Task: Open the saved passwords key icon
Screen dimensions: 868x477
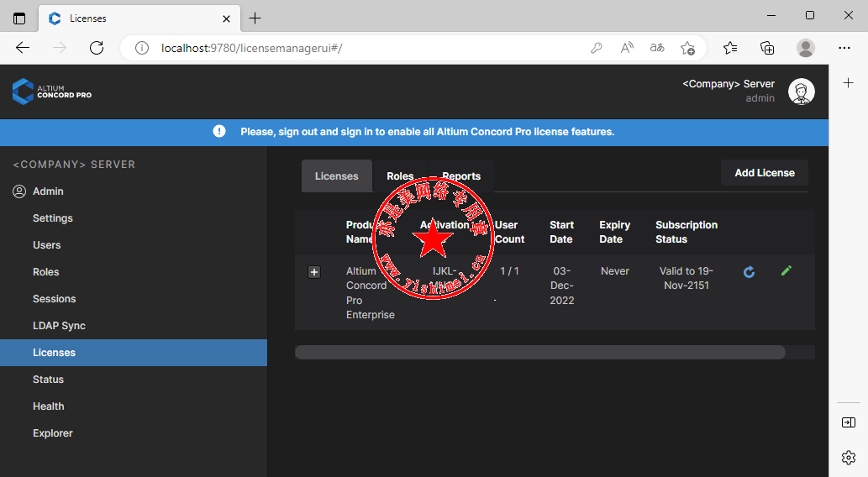Action: click(597, 48)
